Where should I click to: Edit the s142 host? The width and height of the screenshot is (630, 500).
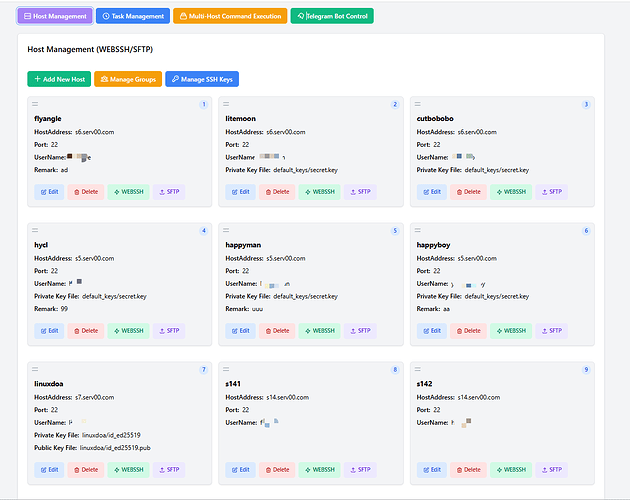[x=432, y=470]
